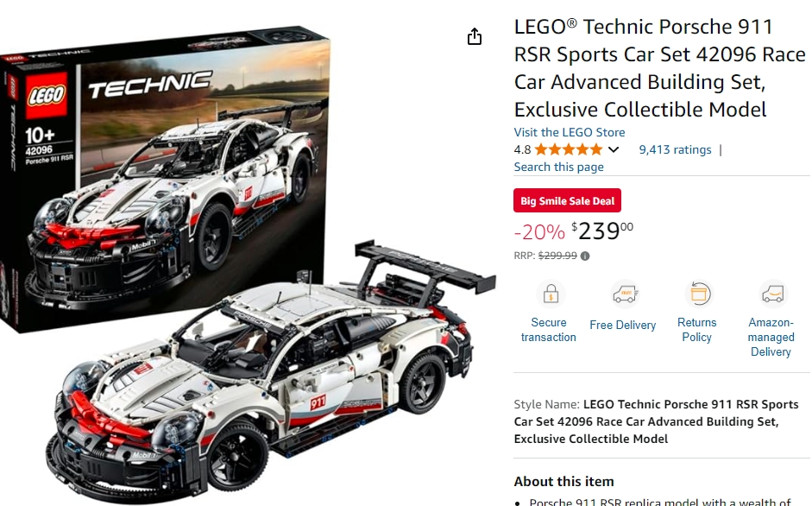
Task: Click the Returns Policy box icon
Action: 699,294
